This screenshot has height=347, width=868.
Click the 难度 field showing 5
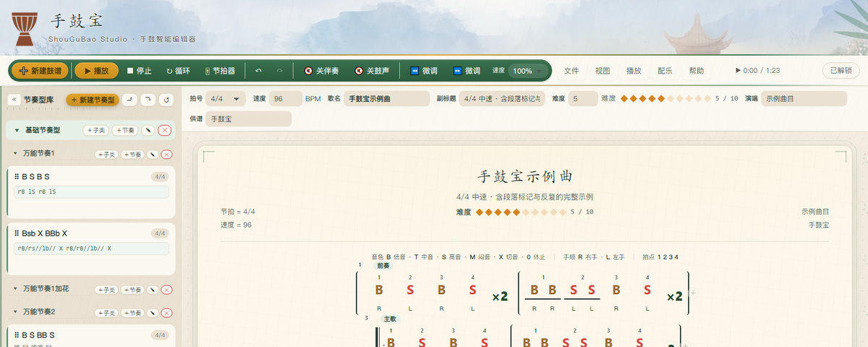[x=583, y=98]
